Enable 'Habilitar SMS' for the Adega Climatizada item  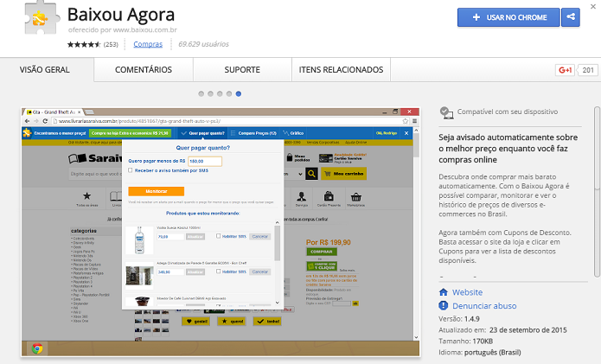click(218, 271)
